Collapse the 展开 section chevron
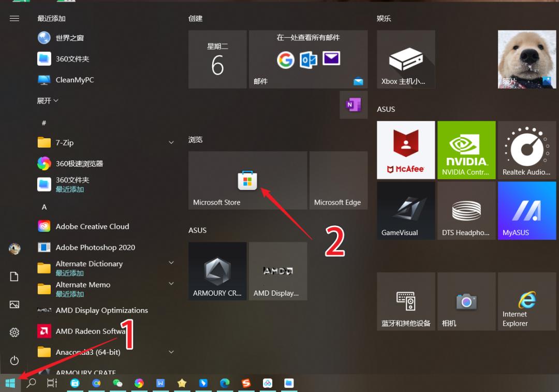The image size is (559, 392). (x=56, y=100)
